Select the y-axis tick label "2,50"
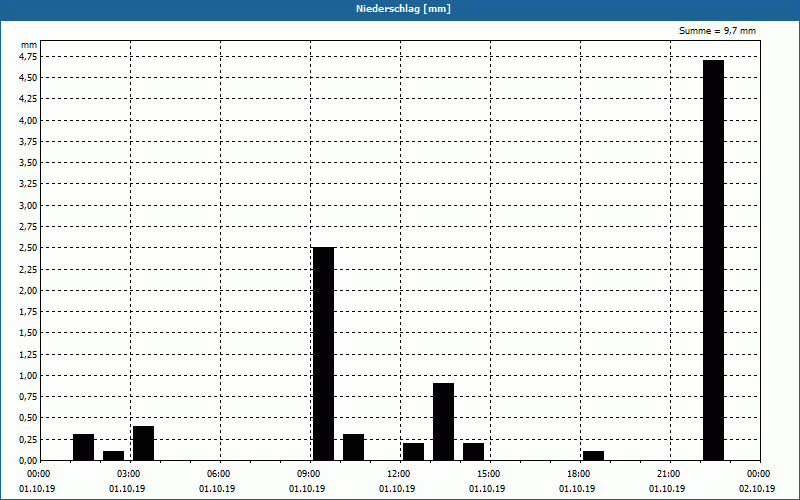 [x=28, y=248]
